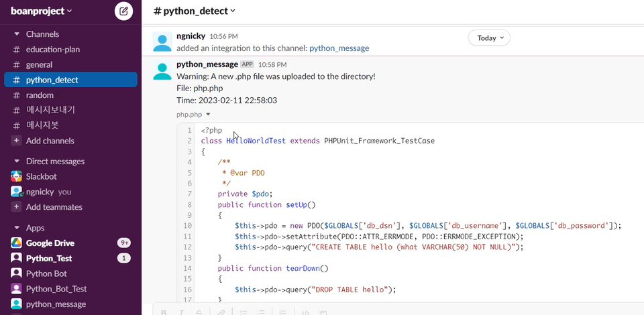The image size is (644, 315).
Task: Toggle italic formatting in message composer
Action: point(181,312)
